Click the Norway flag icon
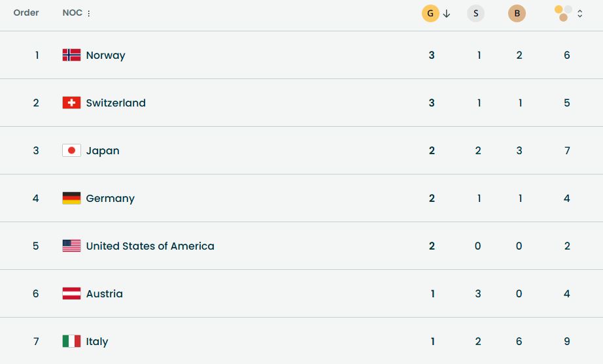603x364 pixels. point(71,55)
